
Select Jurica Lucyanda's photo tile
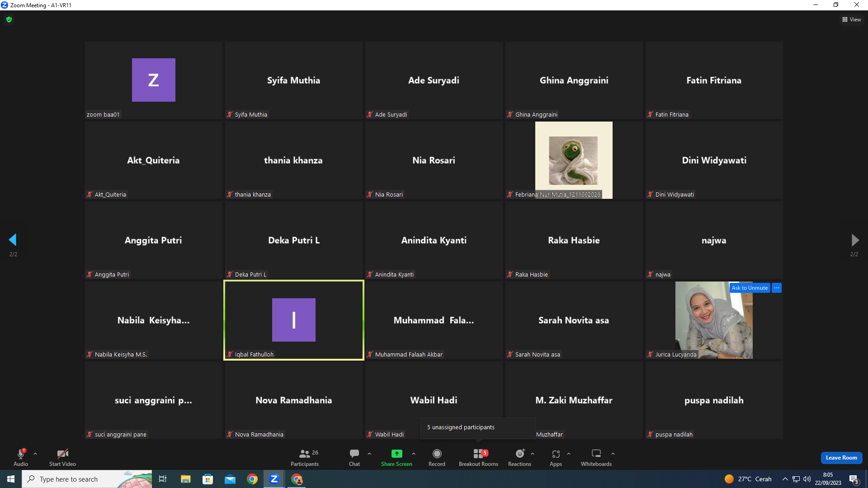[x=714, y=320]
